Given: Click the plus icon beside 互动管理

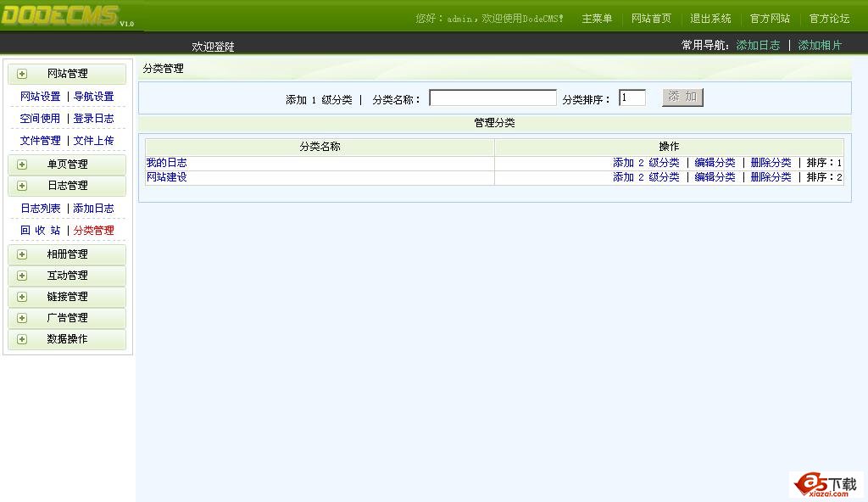Looking at the screenshot, I should (x=22, y=276).
